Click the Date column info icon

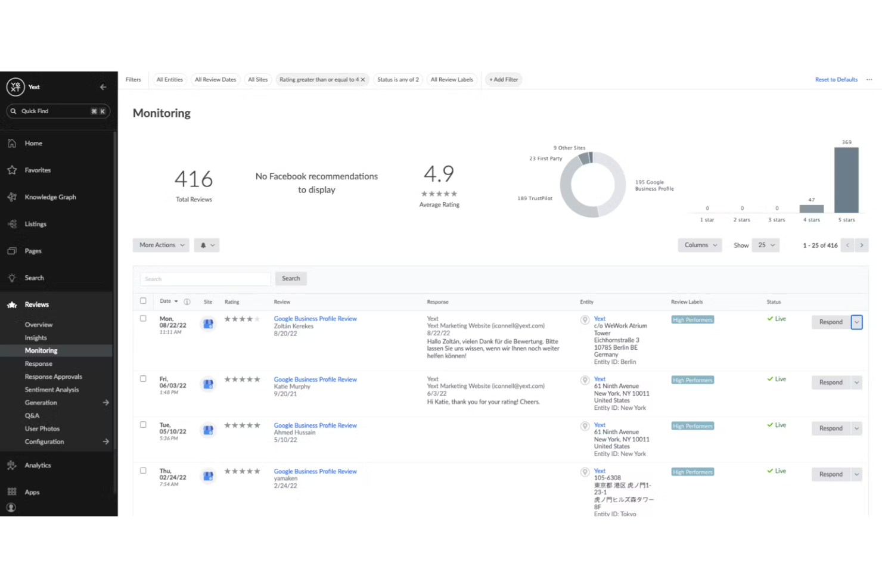[x=187, y=302]
